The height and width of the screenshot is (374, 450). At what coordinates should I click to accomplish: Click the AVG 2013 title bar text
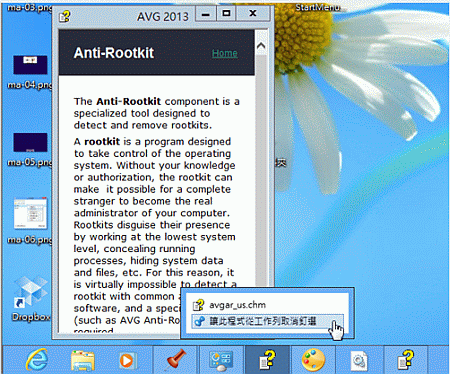(x=163, y=16)
